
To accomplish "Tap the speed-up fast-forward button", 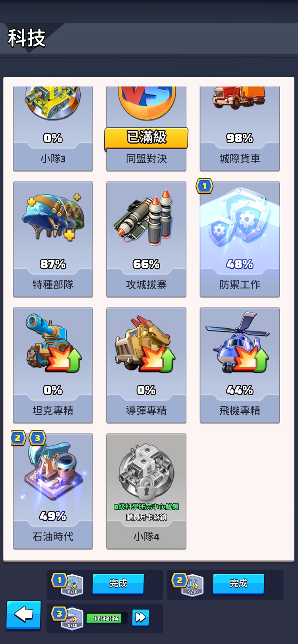I will click(x=140, y=618).
